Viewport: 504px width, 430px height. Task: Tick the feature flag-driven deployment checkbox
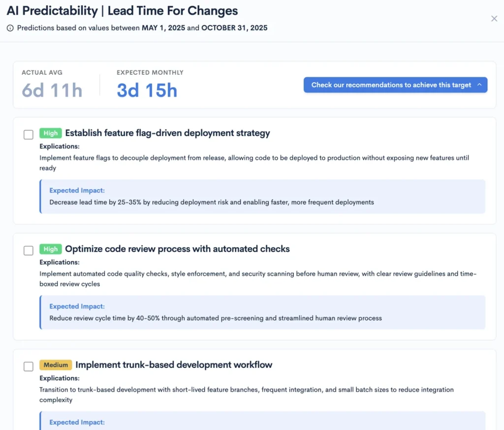[x=29, y=134]
